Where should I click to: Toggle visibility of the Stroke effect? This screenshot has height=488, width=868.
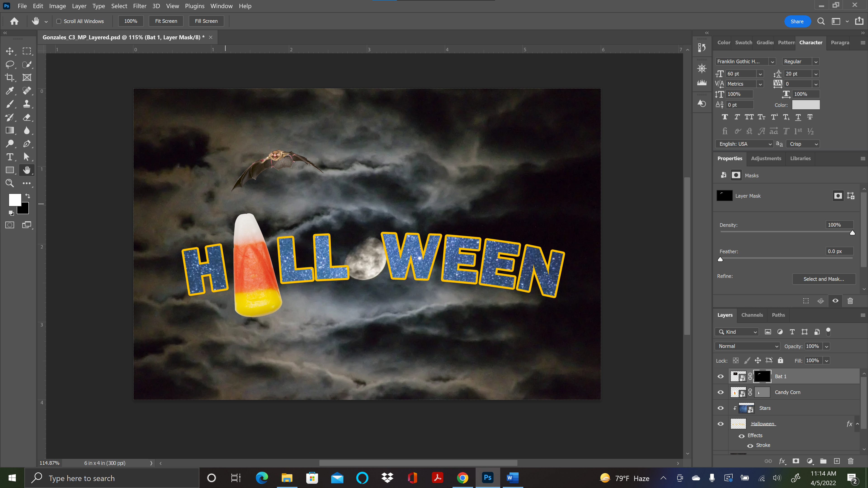pos(750,446)
